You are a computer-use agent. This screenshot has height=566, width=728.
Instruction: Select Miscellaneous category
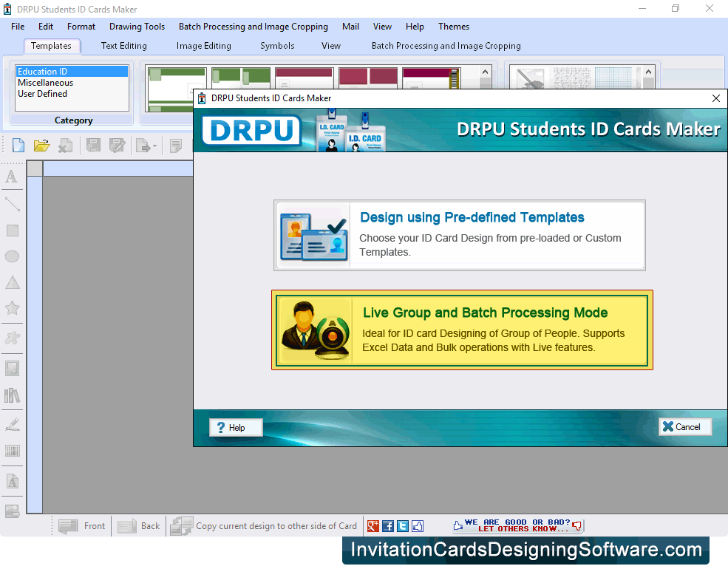72,83
